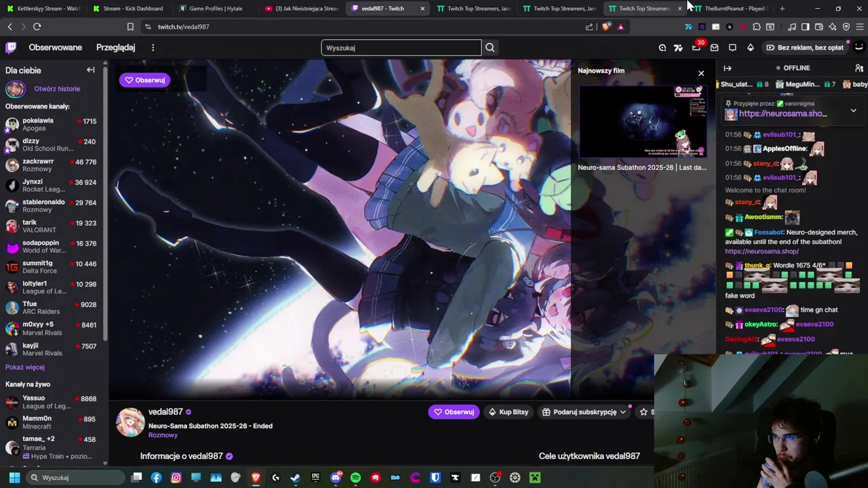Viewport: 868px width, 488px height.
Task: Click Obserwuj button over the banner
Action: tap(144, 80)
